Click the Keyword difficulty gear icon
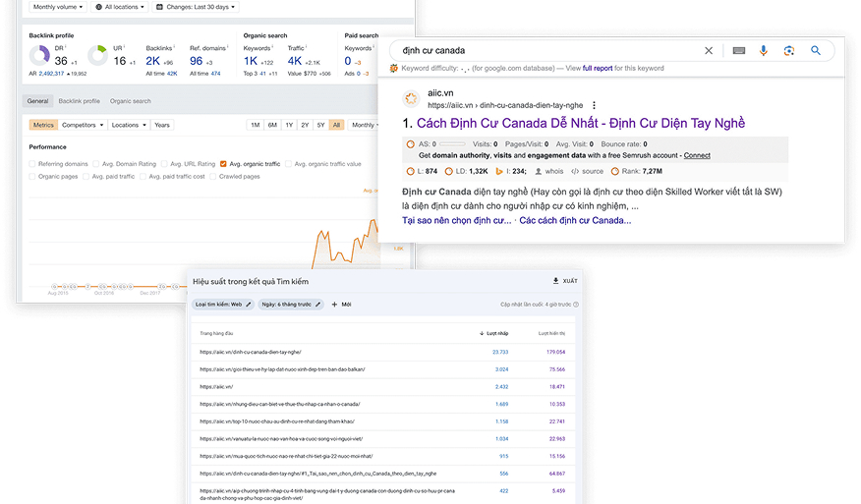This screenshot has height=504, width=861. tap(394, 68)
